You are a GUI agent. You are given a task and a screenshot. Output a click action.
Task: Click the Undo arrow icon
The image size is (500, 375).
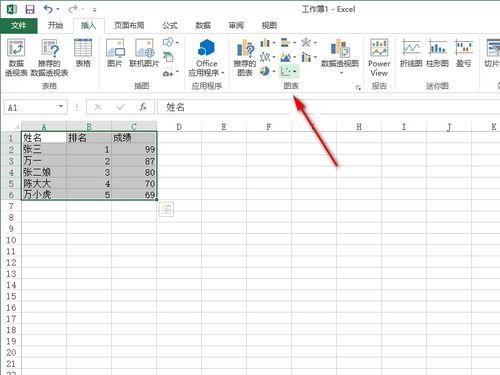(49, 9)
